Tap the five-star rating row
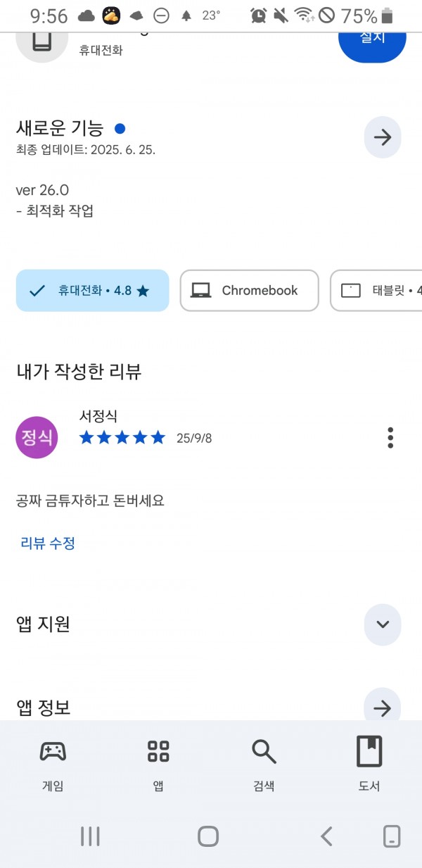Screen dimensions: 422x868 pyautogui.click(x=122, y=438)
